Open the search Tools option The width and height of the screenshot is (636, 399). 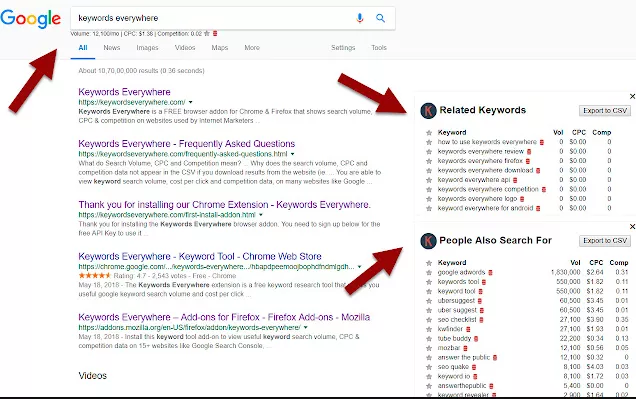(x=379, y=48)
